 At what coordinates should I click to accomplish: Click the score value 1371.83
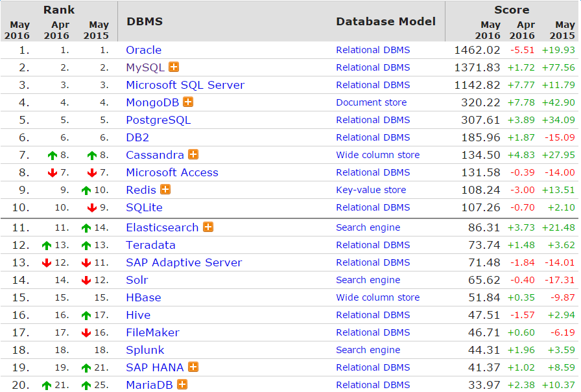(x=477, y=67)
